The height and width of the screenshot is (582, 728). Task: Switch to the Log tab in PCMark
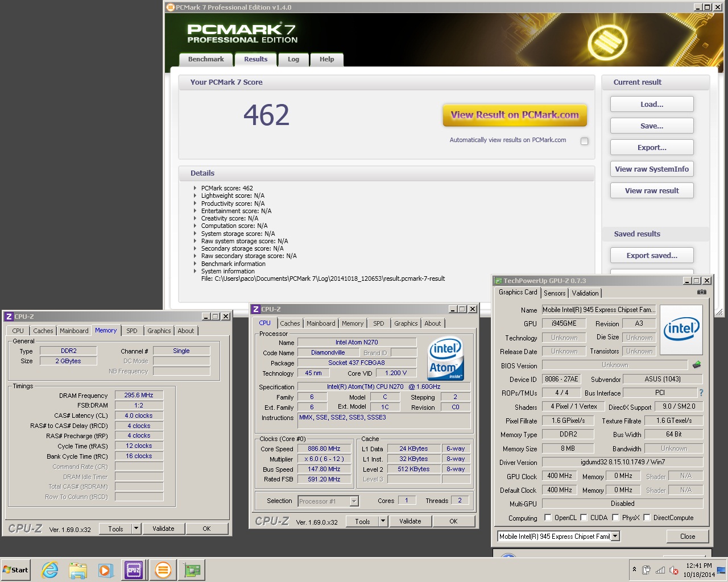tap(293, 59)
